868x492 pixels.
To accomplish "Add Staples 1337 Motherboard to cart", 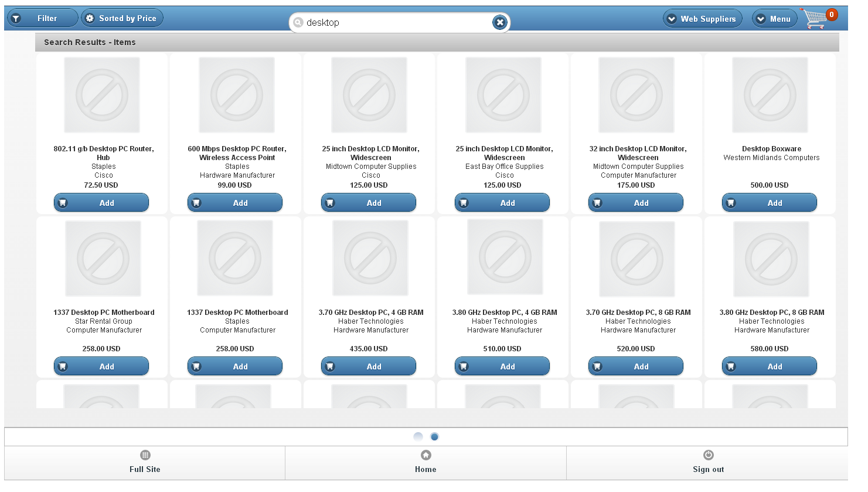I will [x=235, y=367].
